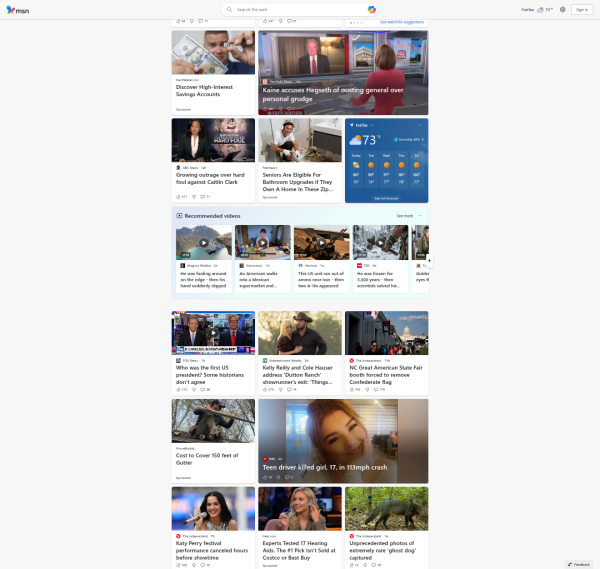Open the Fairfax weather in the header
The height and width of the screenshot is (569, 600).
(x=537, y=10)
